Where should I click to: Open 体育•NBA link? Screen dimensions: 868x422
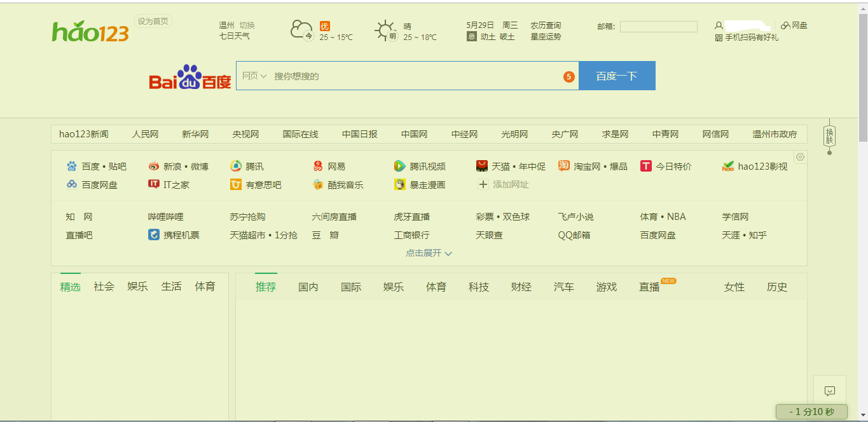tap(663, 217)
